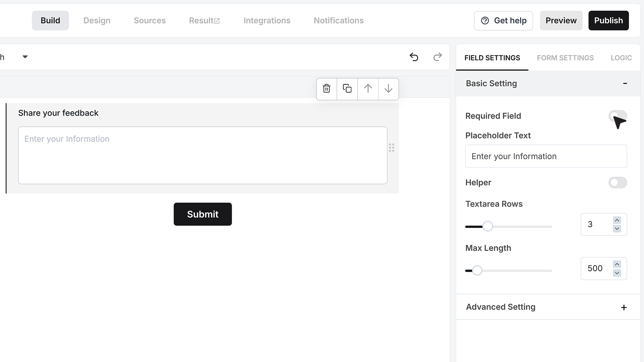Move the field down with the arrow
644x362 pixels.
(x=388, y=89)
